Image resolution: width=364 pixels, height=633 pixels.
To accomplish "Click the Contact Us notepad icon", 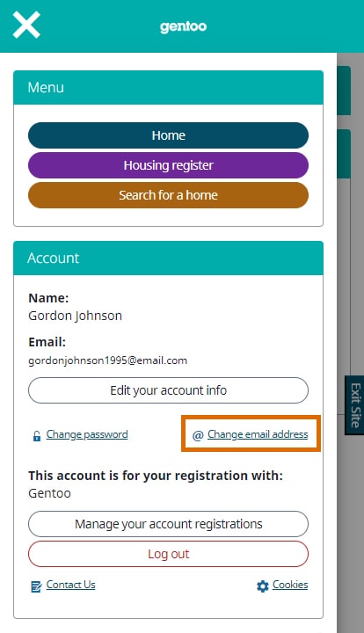I will (x=36, y=586).
